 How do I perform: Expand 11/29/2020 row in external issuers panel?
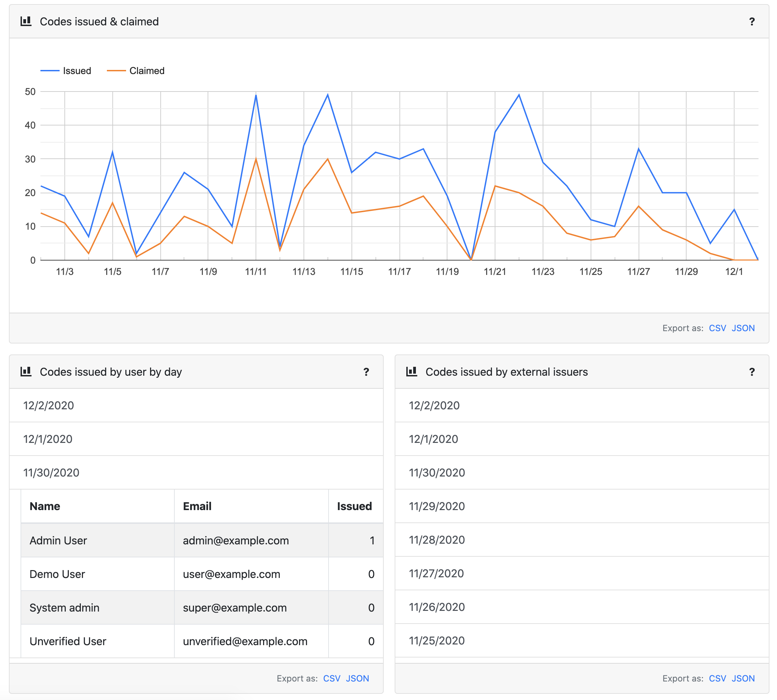pyautogui.click(x=437, y=506)
